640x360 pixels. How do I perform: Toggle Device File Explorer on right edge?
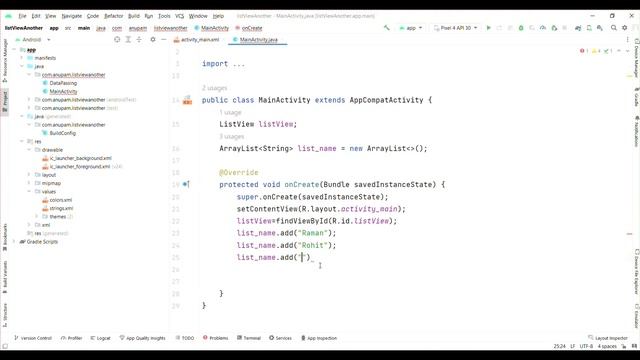point(636,272)
